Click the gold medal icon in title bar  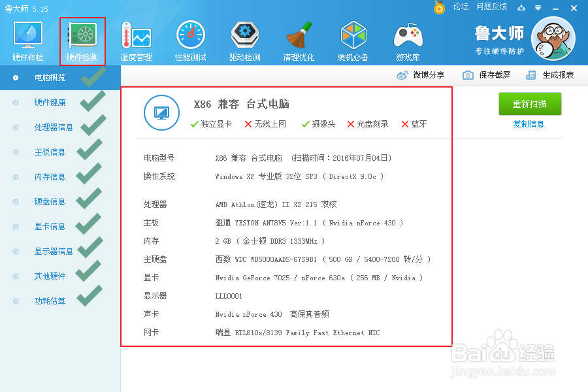[x=439, y=7]
